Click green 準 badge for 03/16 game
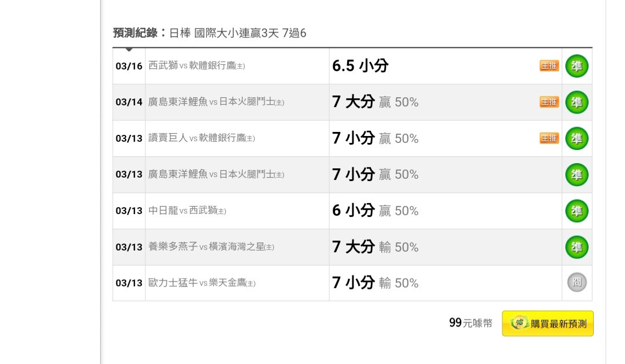Screen dimensions: 625x364 click(x=577, y=66)
